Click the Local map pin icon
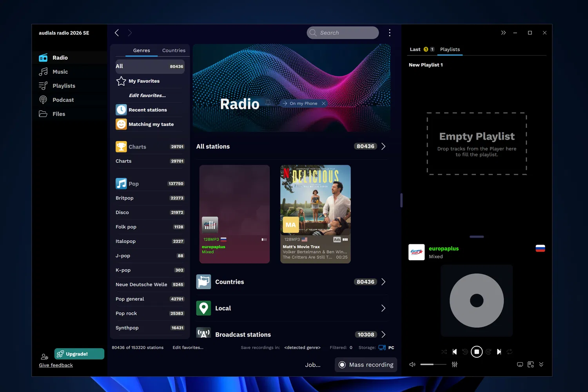Image resolution: width=588 pixels, height=392 pixels. pyautogui.click(x=203, y=308)
